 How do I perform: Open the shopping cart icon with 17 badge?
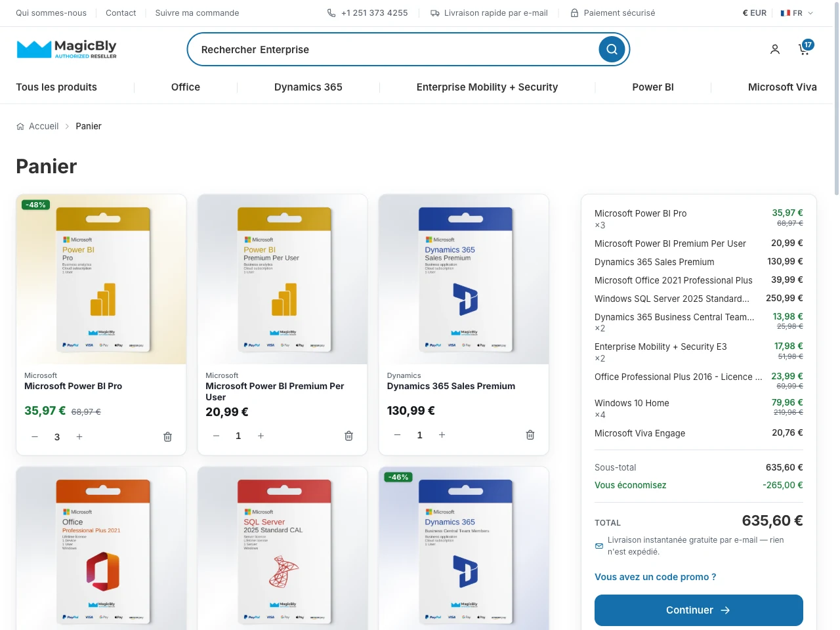805,49
